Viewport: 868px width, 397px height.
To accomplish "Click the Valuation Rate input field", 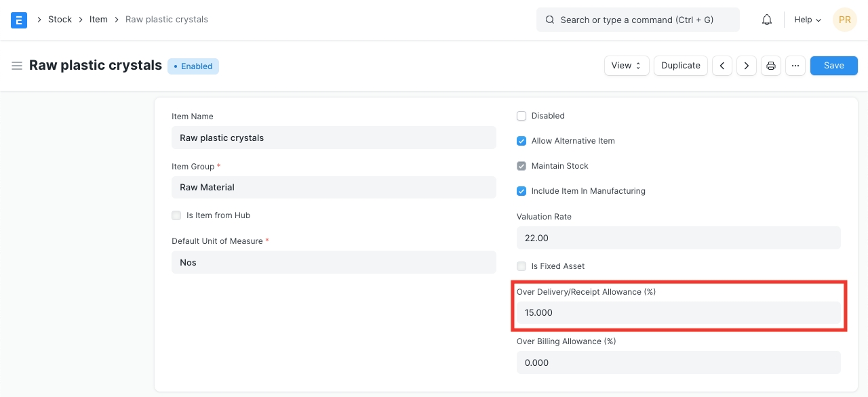I will click(x=678, y=238).
